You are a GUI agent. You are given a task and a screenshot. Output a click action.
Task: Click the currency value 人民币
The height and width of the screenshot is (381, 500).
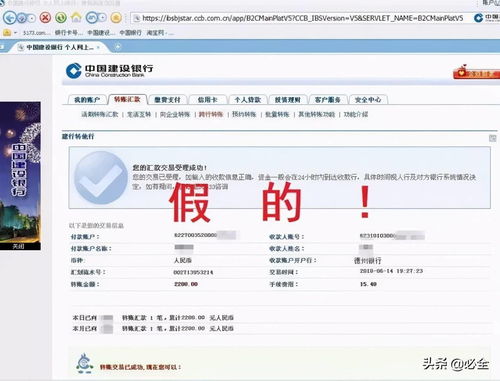coord(183,260)
